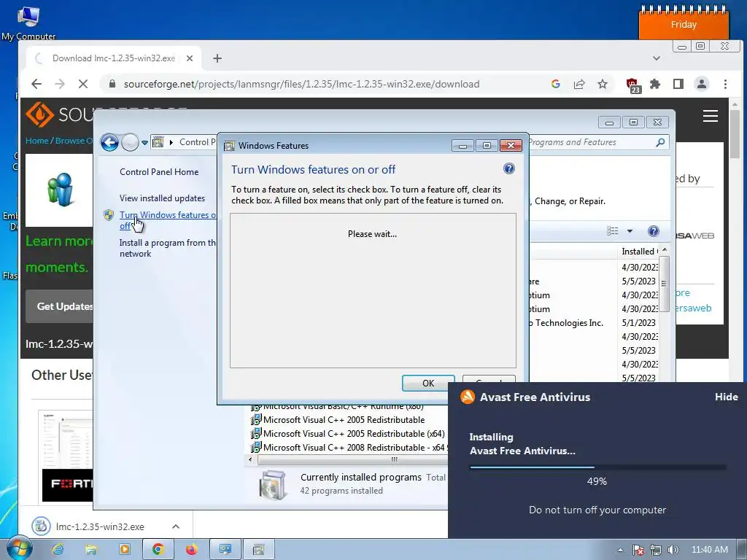Click programs list vertical scrollbar up arrow
Screen dimensions: 747x560
tap(665, 251)
